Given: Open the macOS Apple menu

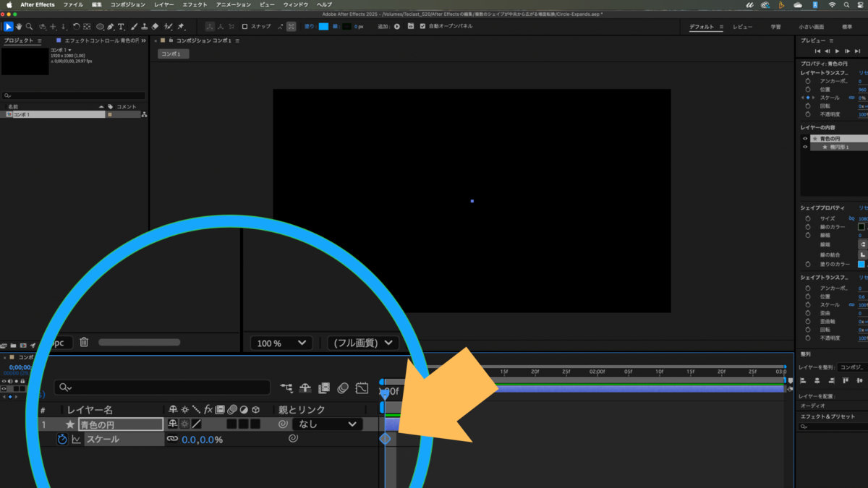Looking at the screenshot, I should pyautogui.click(x=9, y=5).
